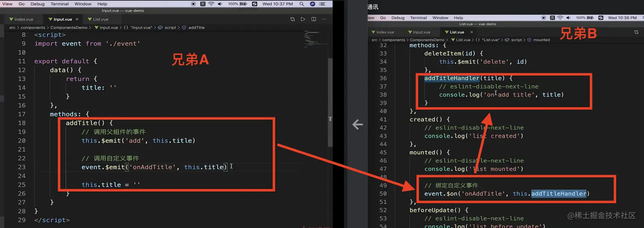Click screen recording icon in 10:37 PM menu bar

[193, 4]
